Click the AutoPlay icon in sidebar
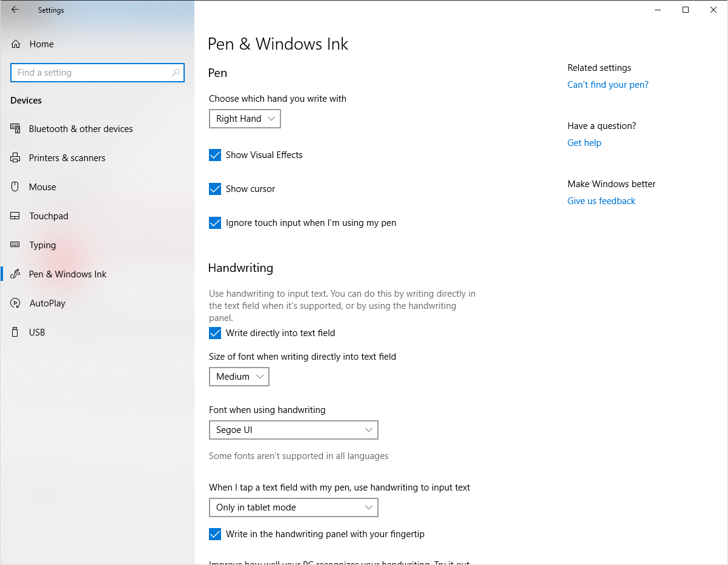Screen dimensions: 728x565 [16, 303]
